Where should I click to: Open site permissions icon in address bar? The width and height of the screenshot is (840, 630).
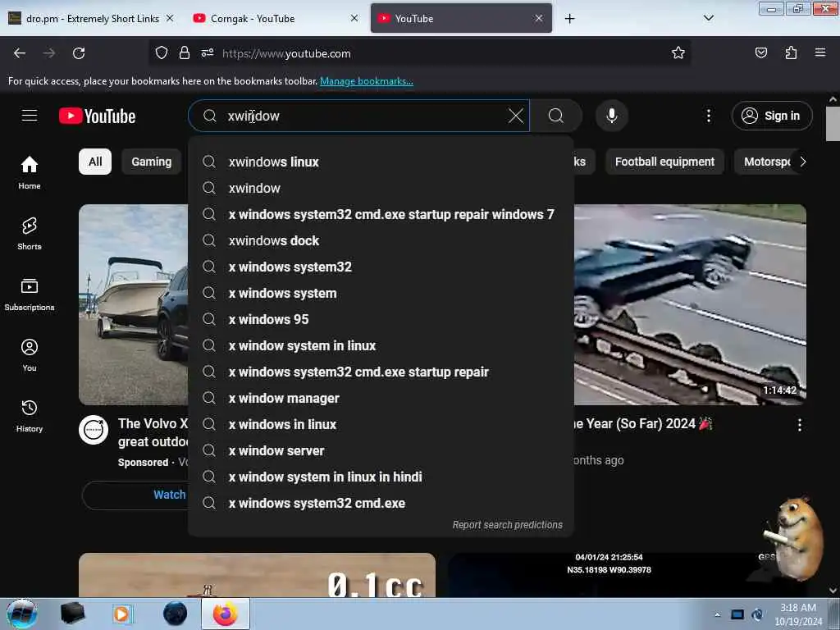click(208, 53)
